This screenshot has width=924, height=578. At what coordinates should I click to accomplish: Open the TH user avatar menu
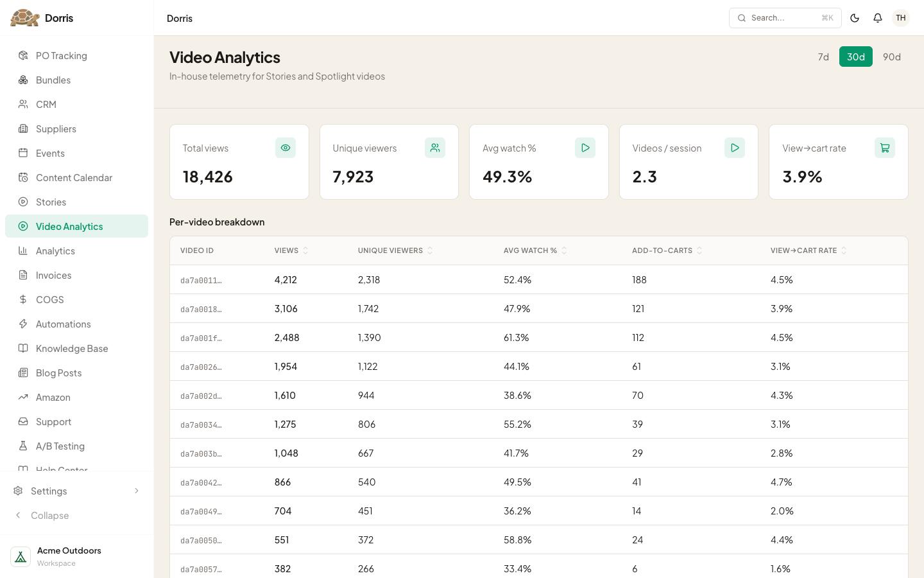point(901,18)
